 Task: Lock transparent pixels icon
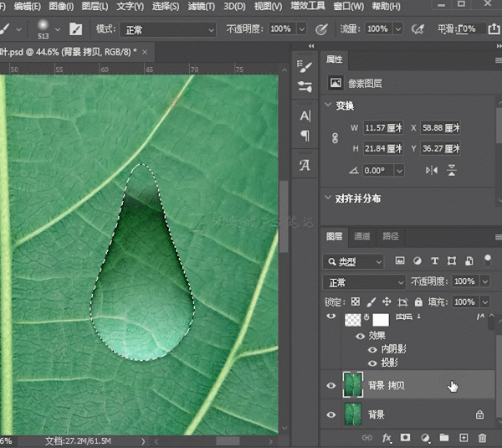(x=356, y=301)
